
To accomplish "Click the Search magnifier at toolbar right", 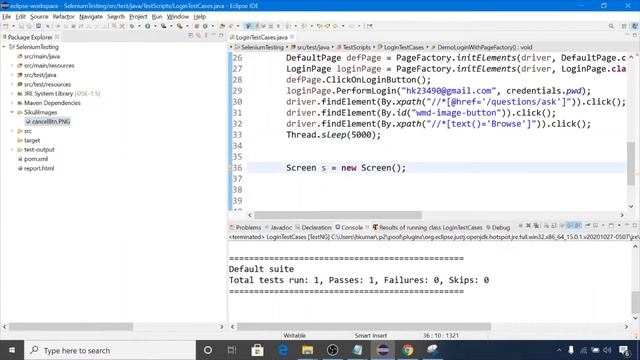I will [x=611, y=26].
